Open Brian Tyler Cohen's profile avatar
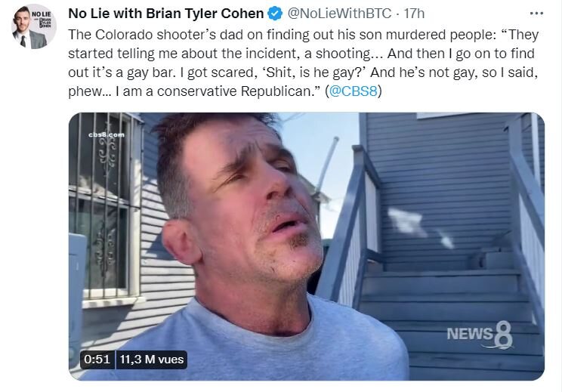The width and height of the screenshot is (562, 392). (x=34, y=27)
